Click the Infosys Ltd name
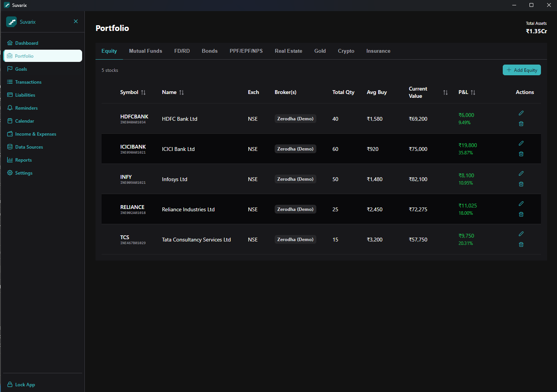 coord(175,179)
